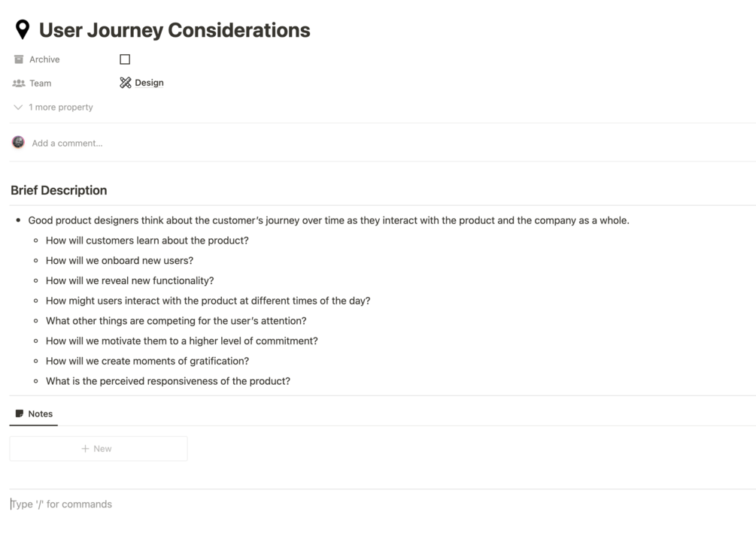Click the 'How will we reveal new functionality?' bullet
756x545 pixels.
pos(129,280)
